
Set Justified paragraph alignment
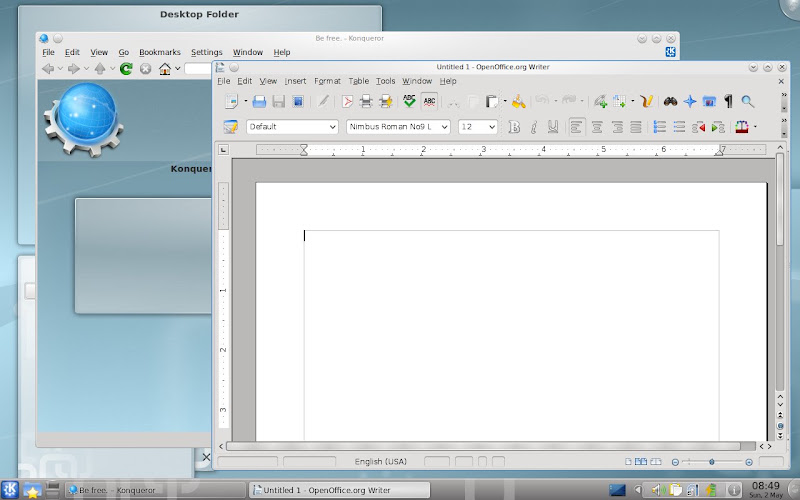[x=636, y=127]
